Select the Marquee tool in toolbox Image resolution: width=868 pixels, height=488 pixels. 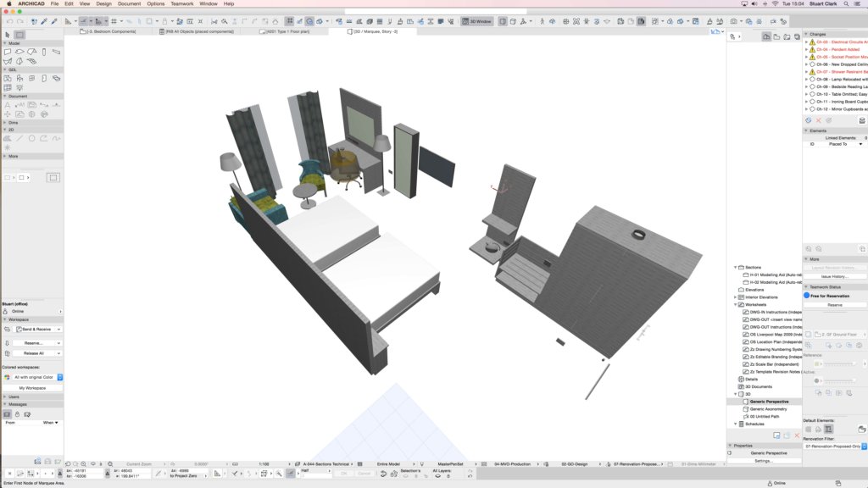19,35
